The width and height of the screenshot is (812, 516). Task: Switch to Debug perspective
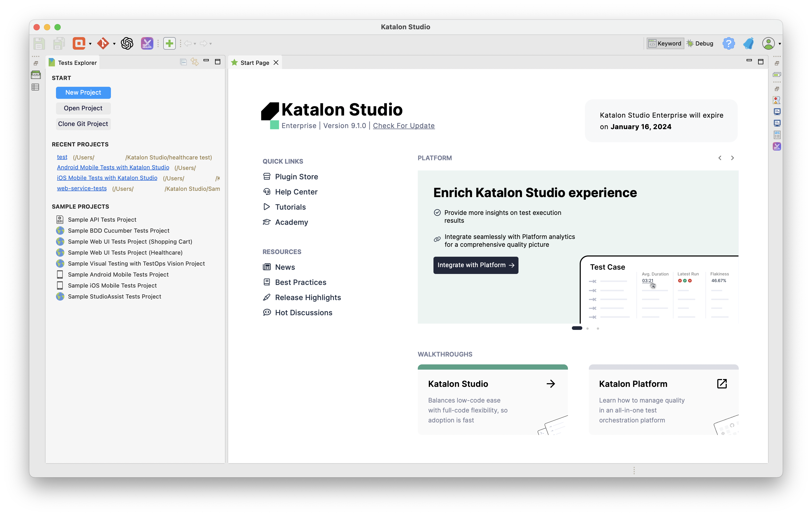click(x=700, y=43)
